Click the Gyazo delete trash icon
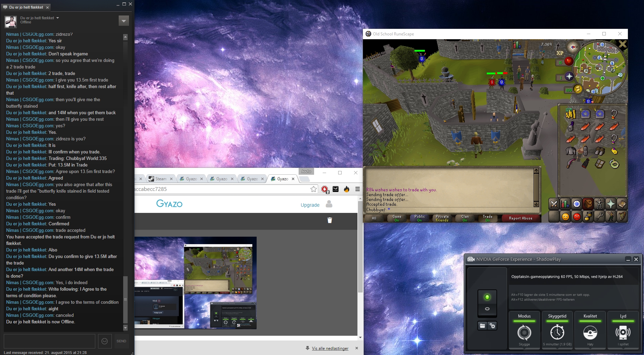The image size is (644, 355). 330,220
